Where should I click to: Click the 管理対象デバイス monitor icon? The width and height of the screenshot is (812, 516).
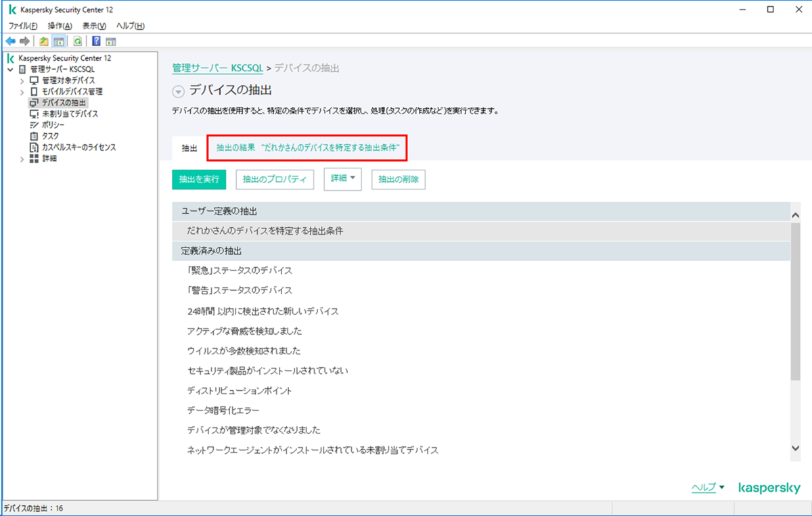coord(35,80)
